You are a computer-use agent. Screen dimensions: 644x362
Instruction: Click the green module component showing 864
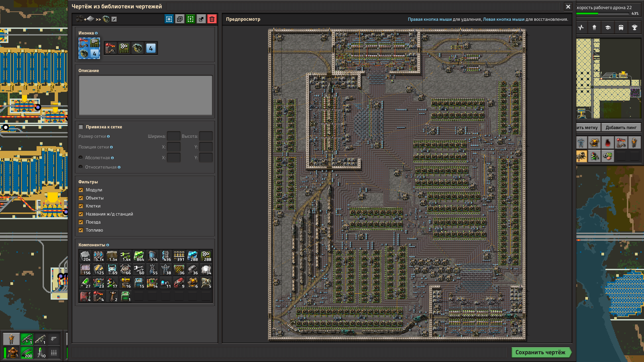139,256
